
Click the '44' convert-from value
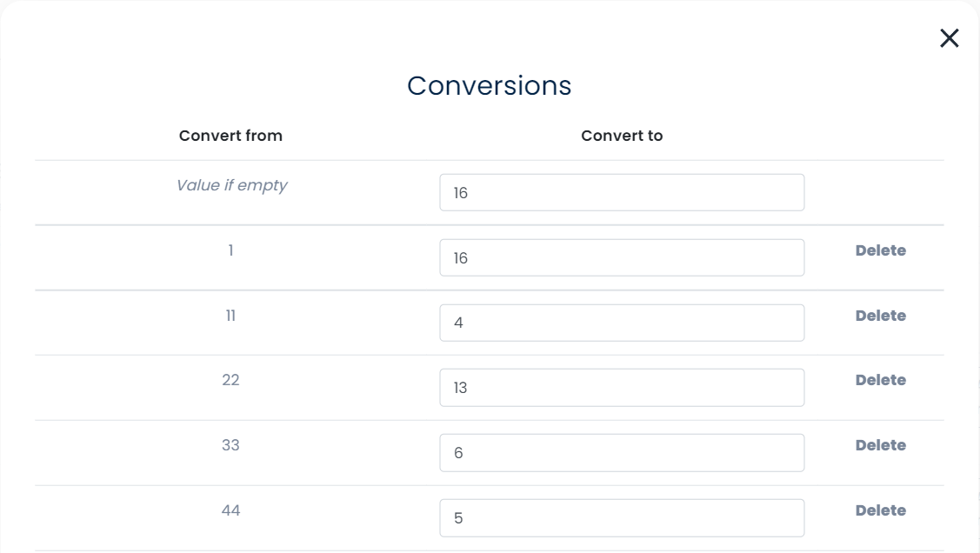point(230,510)
